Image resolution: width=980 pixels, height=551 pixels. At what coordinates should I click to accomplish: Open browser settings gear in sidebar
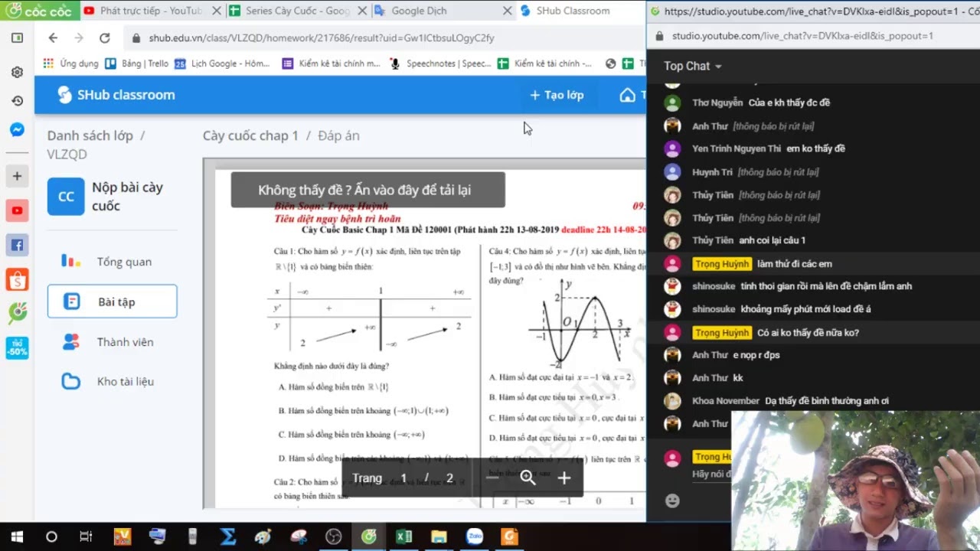tap(17, 72)
